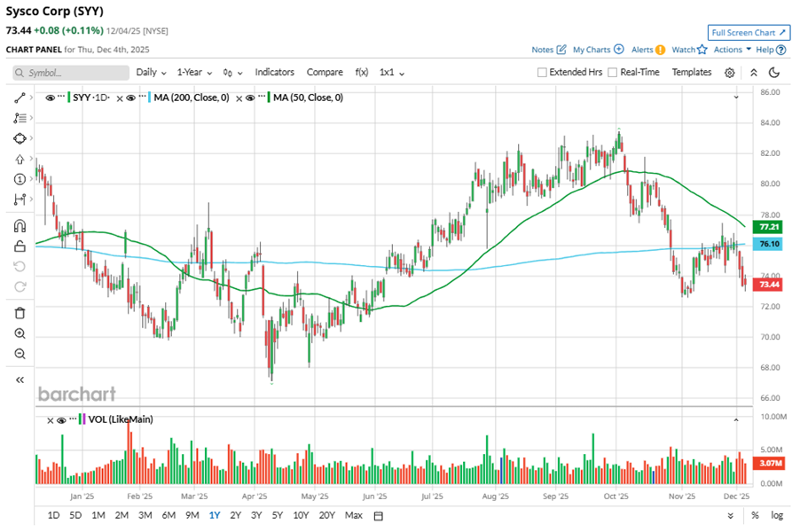Viewport: 800px width, 532px height.
Task: Open Alerts
Action: [648, 50]
